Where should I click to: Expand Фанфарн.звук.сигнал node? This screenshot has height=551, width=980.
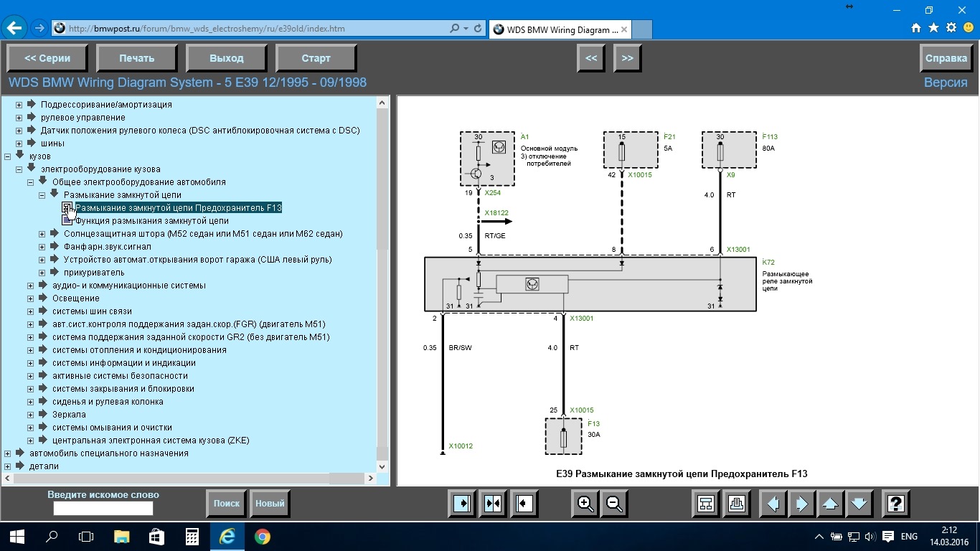[x=42, y=247]
